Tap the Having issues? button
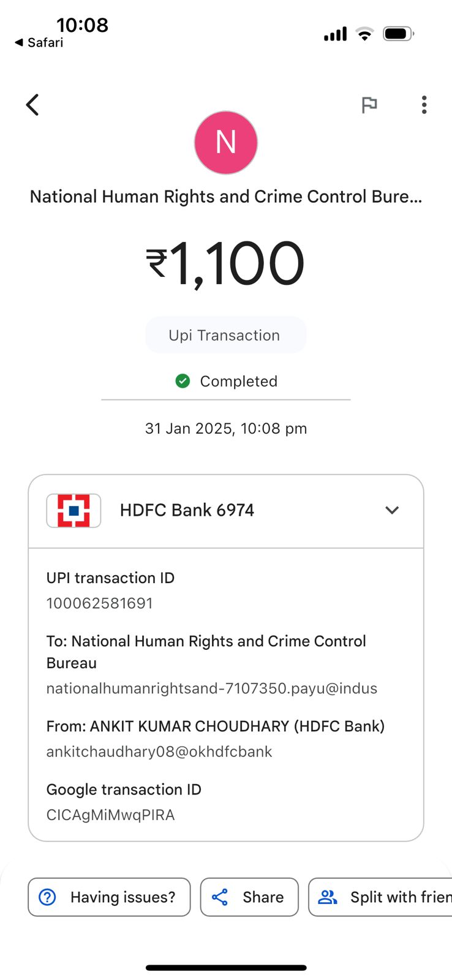 (109, 897)
